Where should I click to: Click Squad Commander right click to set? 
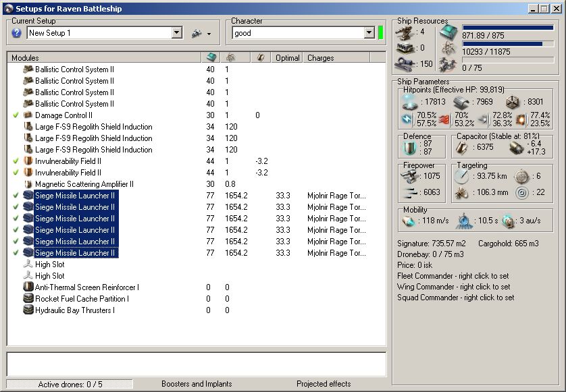point(455,298)
